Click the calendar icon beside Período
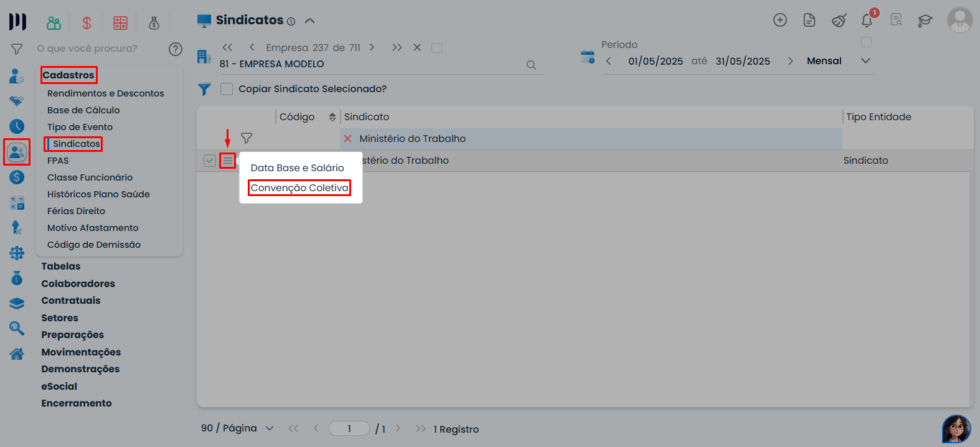The width and height of the screenshot is (980, 447). pos(587,57)
